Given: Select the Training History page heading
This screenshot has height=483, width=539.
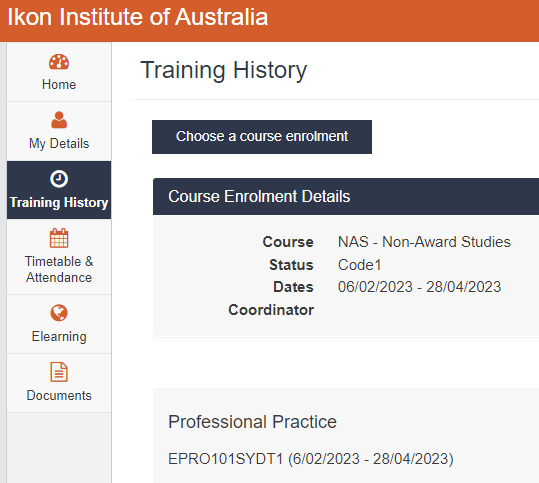Looking at the screenshot, I should tap(223, 70).
